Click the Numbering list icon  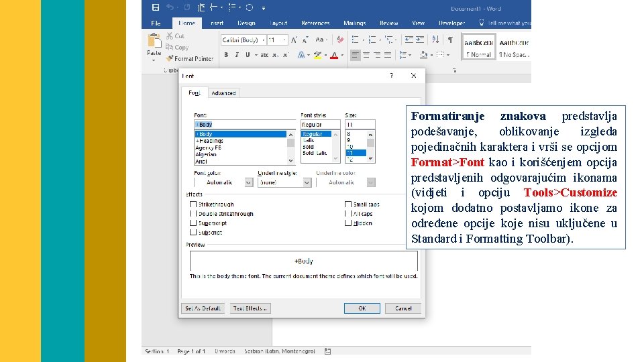pyautogui.click(x=372, y=40)
